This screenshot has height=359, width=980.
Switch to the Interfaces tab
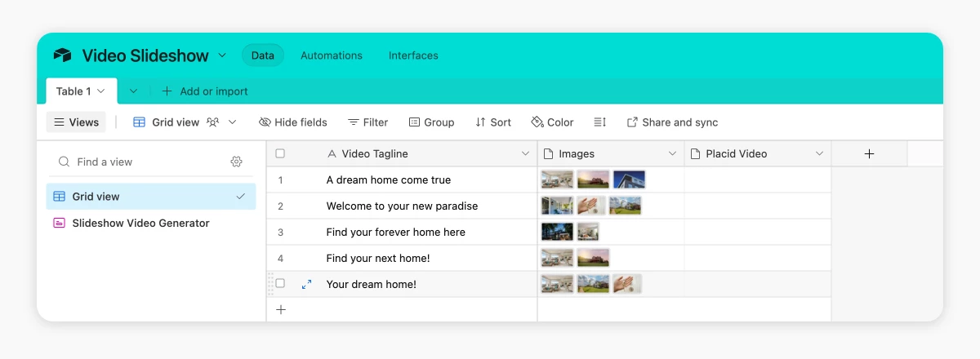tap(413, 55)
